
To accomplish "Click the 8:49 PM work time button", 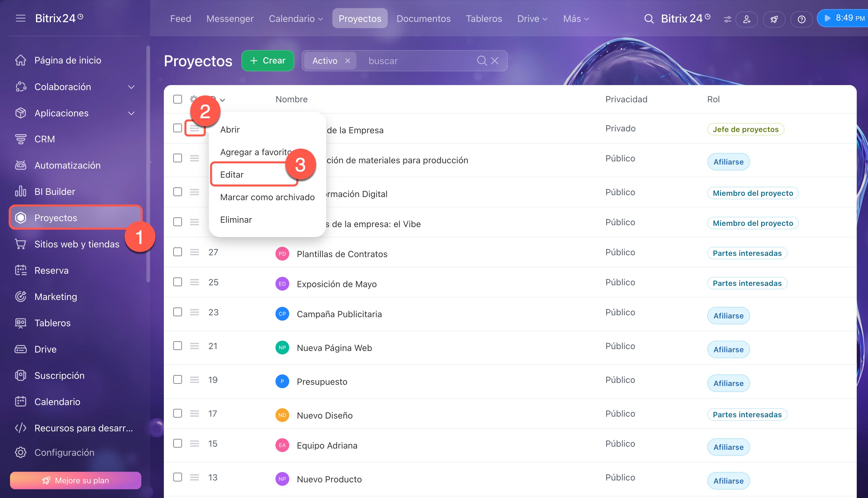I will click(x=843, y=18).
